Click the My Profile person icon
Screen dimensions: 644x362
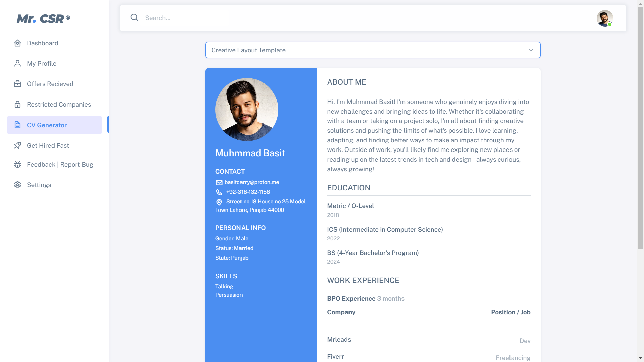pyautogui.click(x=17, y=63)
